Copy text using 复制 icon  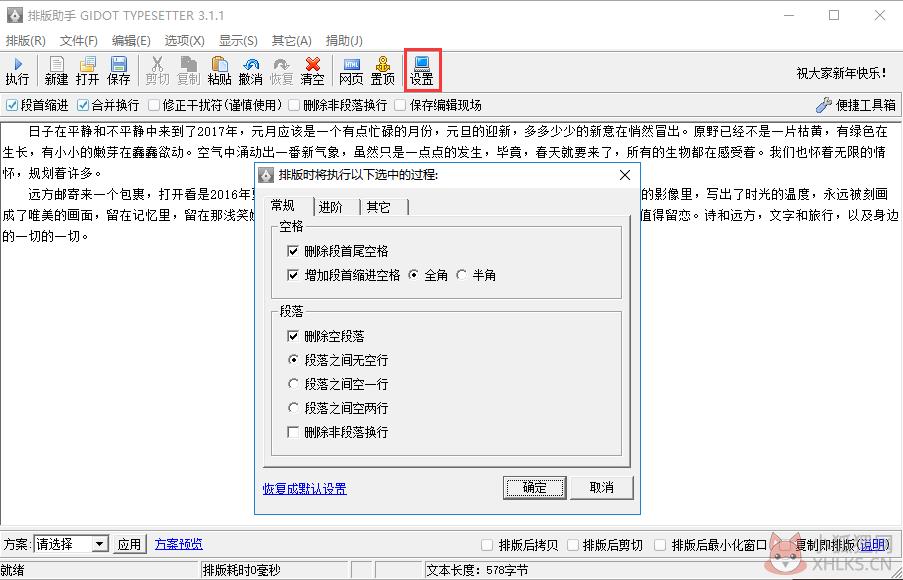click(188, 71)
